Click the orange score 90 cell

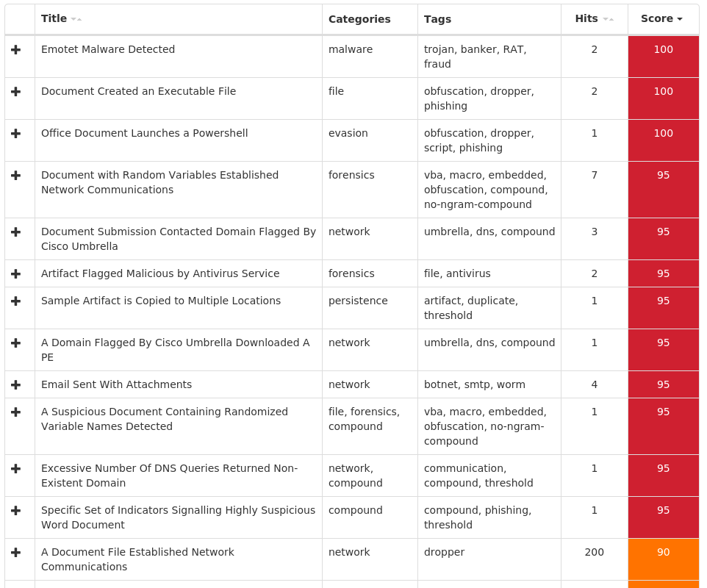click(663, 559)
